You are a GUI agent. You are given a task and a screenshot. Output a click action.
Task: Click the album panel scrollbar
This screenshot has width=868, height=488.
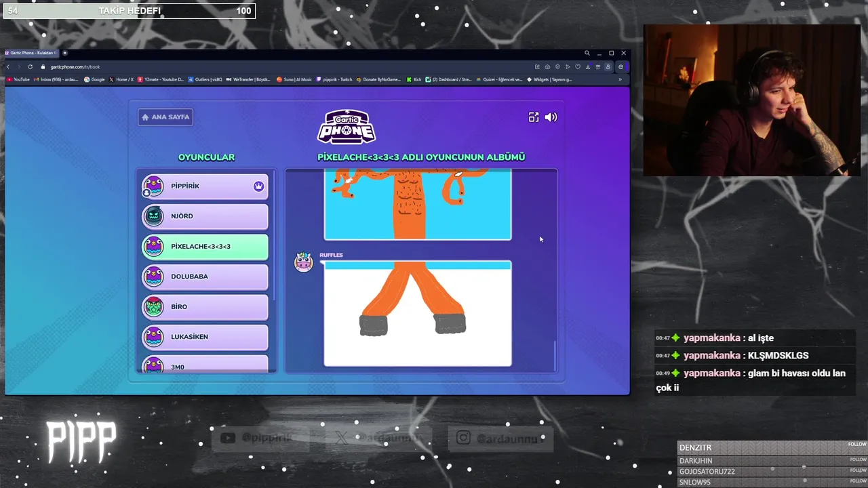pos(555,355)
